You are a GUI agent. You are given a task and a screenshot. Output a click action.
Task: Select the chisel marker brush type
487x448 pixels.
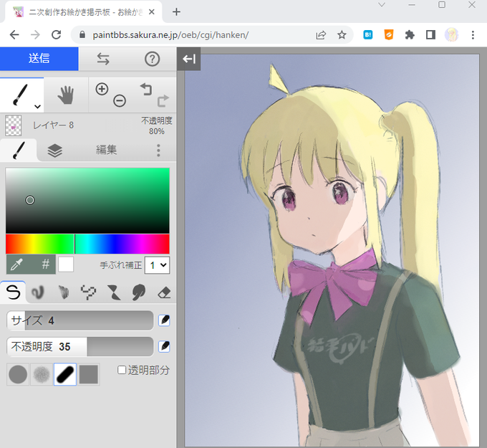(x=113, y=292)
